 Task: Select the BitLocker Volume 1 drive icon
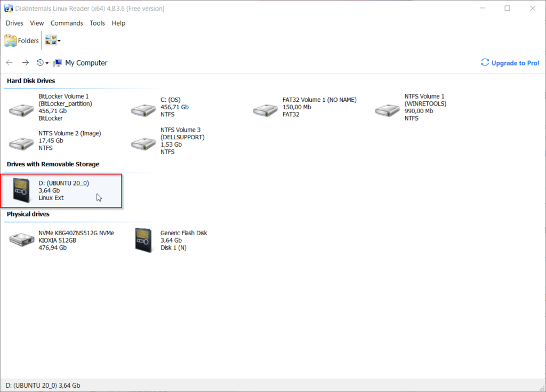click(21, 110)
